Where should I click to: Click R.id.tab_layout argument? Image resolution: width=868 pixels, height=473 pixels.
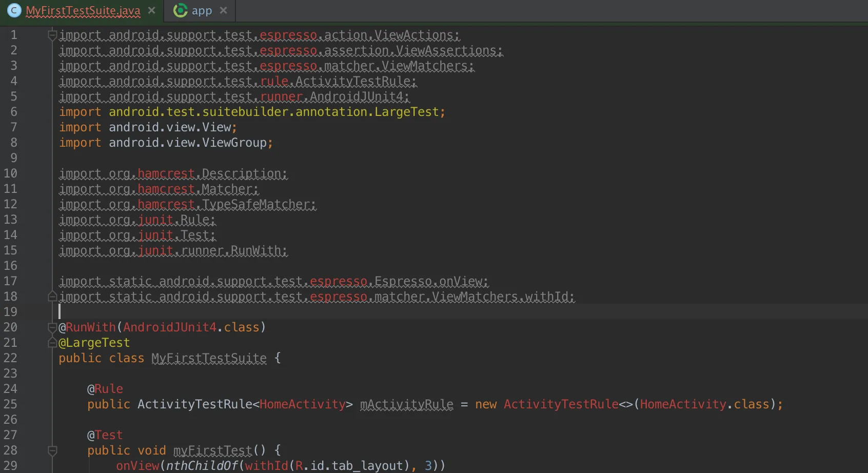349,466
